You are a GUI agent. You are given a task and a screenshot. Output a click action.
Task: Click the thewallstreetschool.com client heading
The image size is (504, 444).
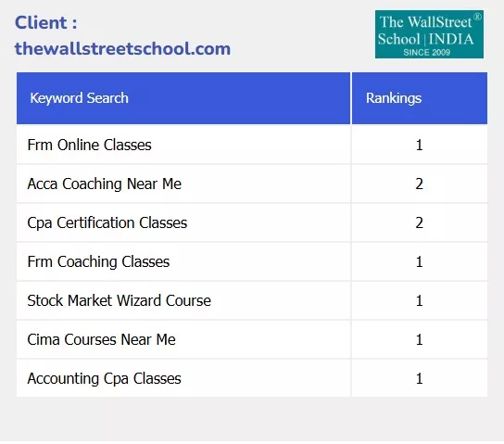click(x=122, y=49)
